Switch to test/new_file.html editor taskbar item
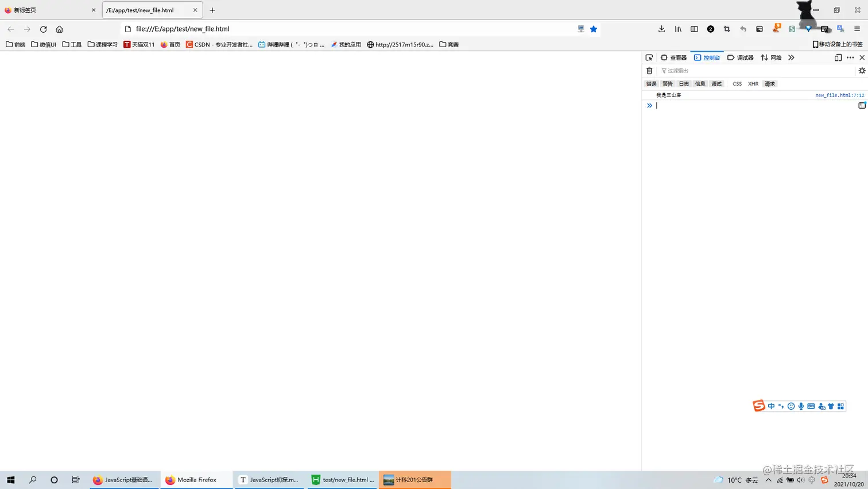The height and width of the screenshot is (489, 868). click(343, 480)
